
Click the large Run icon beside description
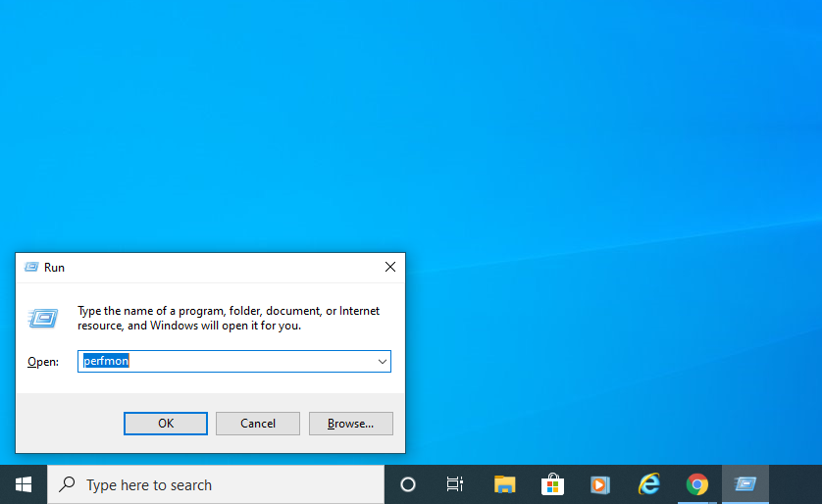(43, 318)
